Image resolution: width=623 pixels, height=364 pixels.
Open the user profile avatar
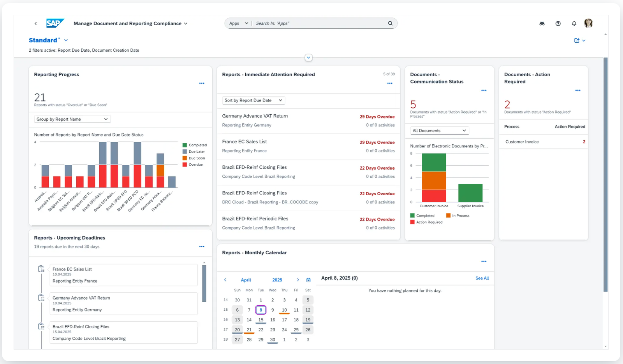click(588, 23)
